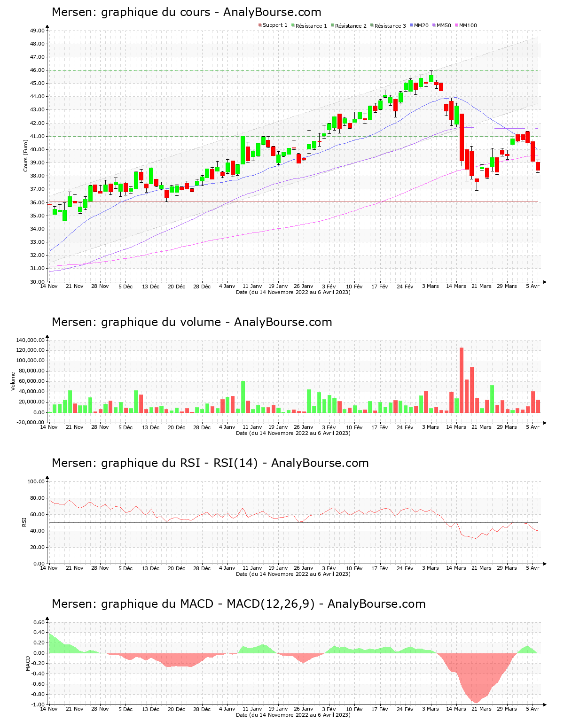Select the MM50 legend label
Image resolution: width=564 pixels, height=728 pixels.
pyautogui.click(x=444, y=26)
